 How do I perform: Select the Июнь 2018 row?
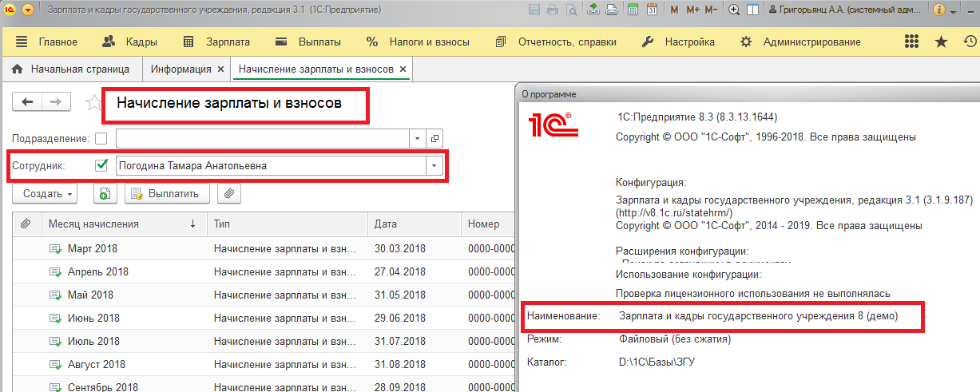click(263, 318)
